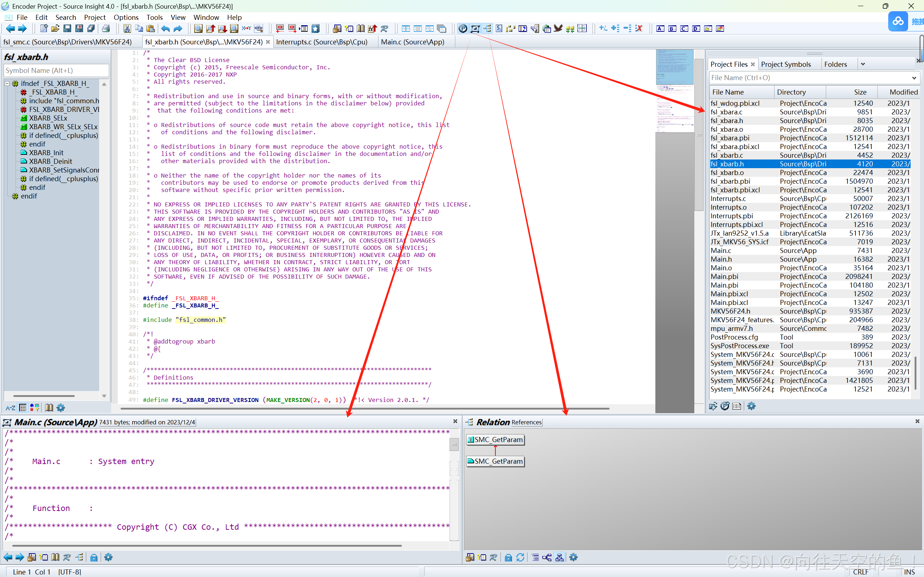Toggle the lock icon in Context window toolbar
The image size is (924, 577).
tap(94, 557)
